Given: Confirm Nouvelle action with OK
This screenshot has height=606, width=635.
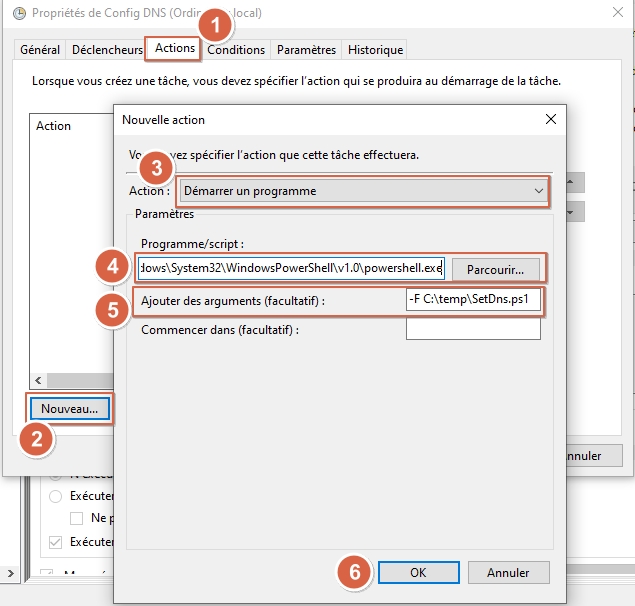Looking at the screenshot, I should coord(419,572).
